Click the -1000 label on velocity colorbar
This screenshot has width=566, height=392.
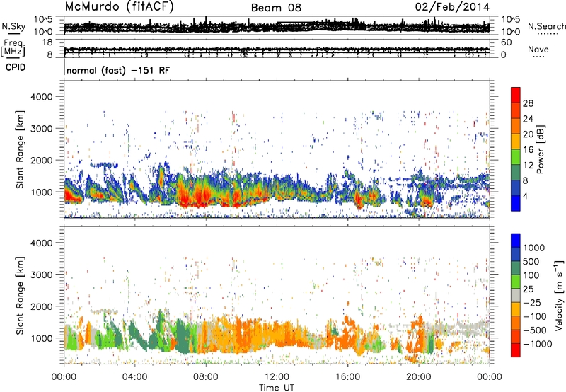(x=538, y=344)
